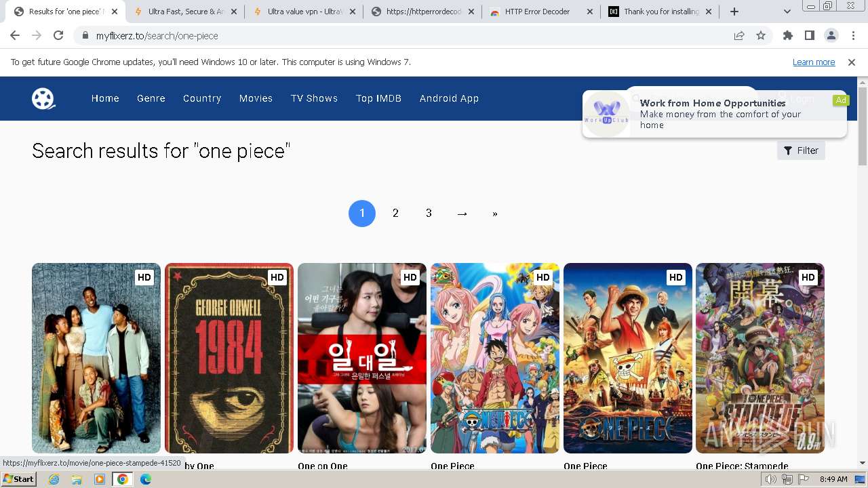This screenshot has width=868, height=488.
Task: Open the Chrome three-dot menu
Action: pos(852,36)
